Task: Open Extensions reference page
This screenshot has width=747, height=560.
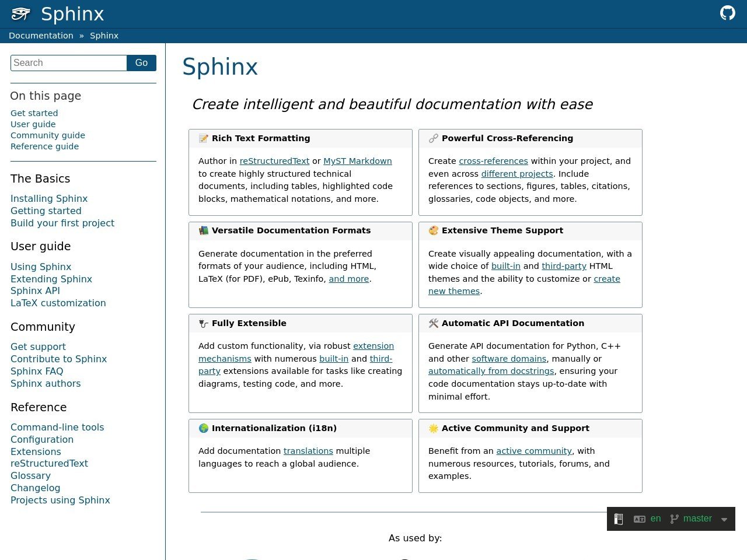Action: point(36,452)
